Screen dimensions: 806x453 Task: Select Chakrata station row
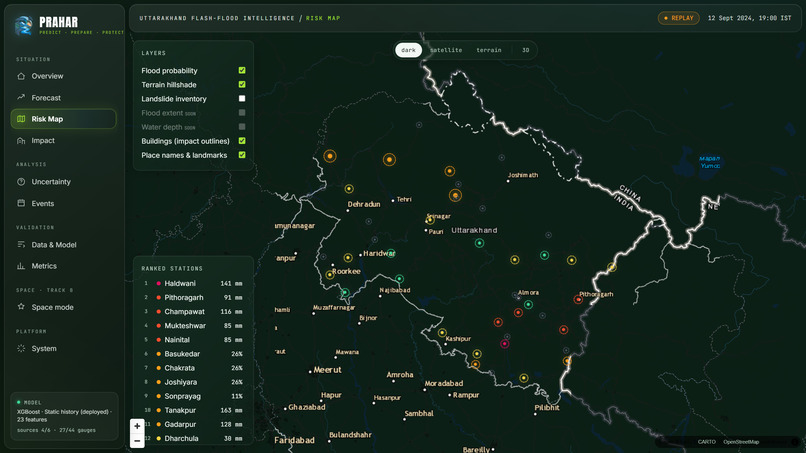click(193, 368)
